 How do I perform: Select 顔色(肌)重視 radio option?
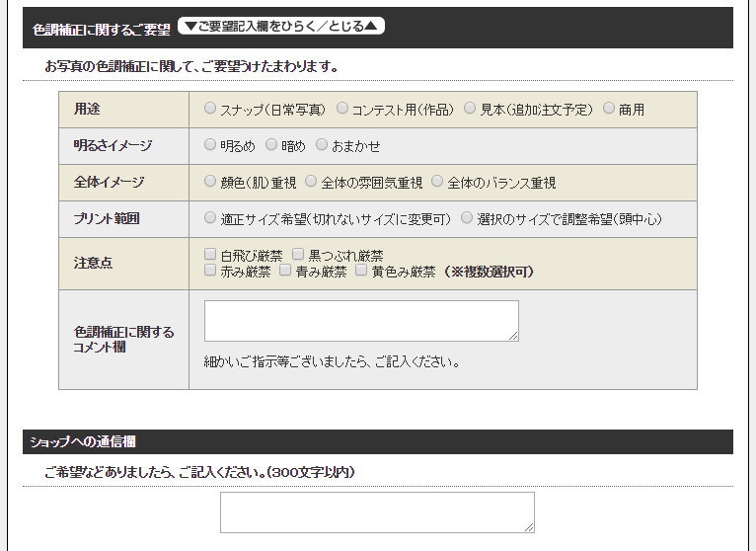pos(210,181)
